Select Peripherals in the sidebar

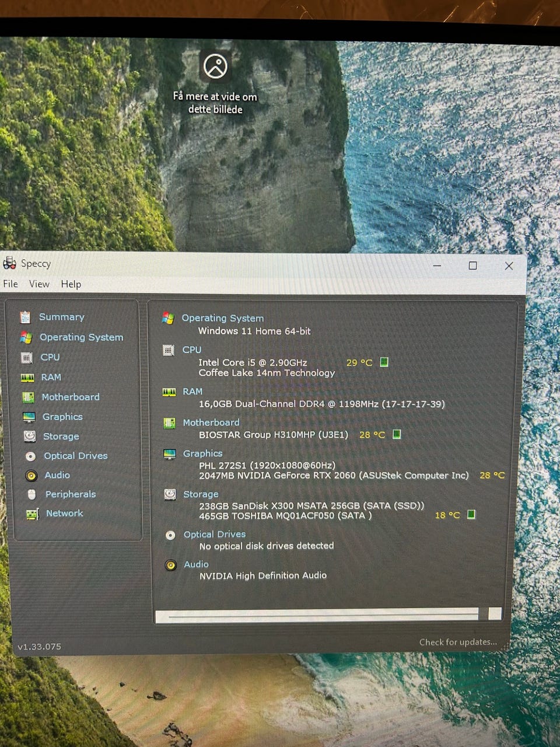71,494
